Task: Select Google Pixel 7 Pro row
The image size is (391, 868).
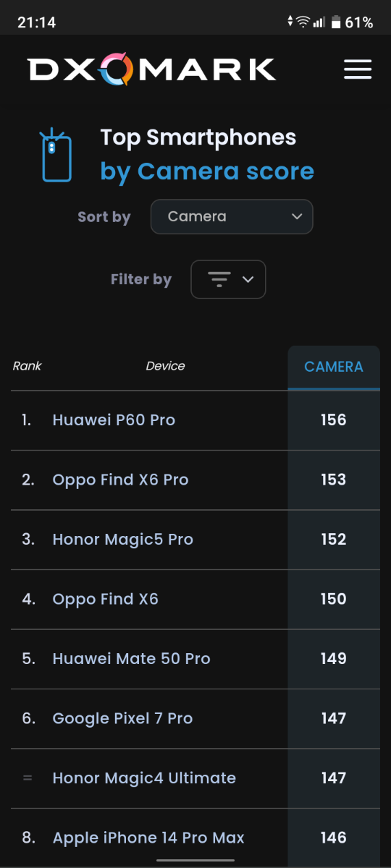Action: [x=195, y=718]
